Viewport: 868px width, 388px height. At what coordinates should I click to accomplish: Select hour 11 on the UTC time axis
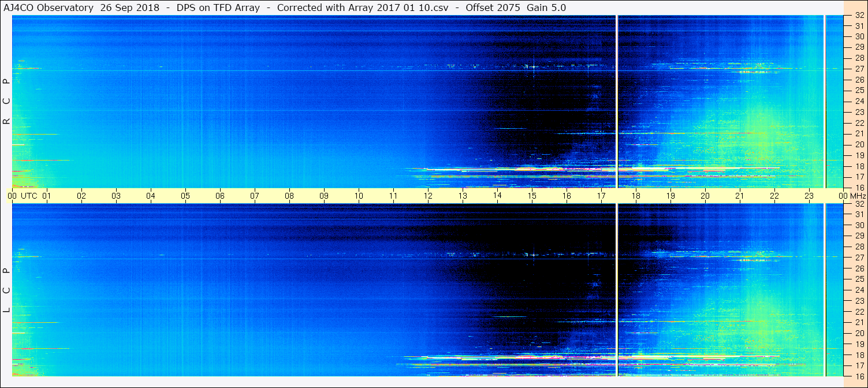click(393, 196)
